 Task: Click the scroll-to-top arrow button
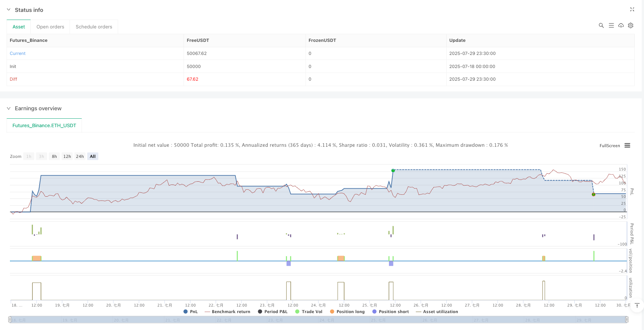click(x=637, y=305)
